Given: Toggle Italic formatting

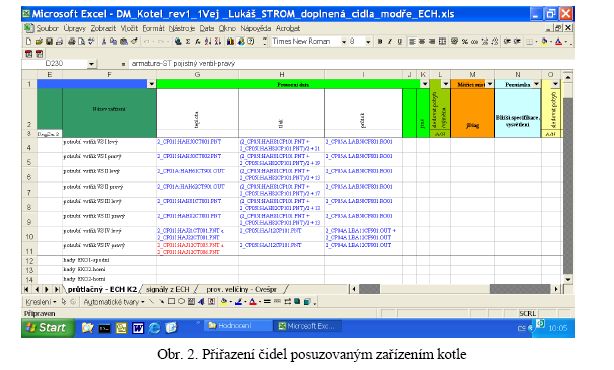Looking at the screenshot, I should point(390,42).
